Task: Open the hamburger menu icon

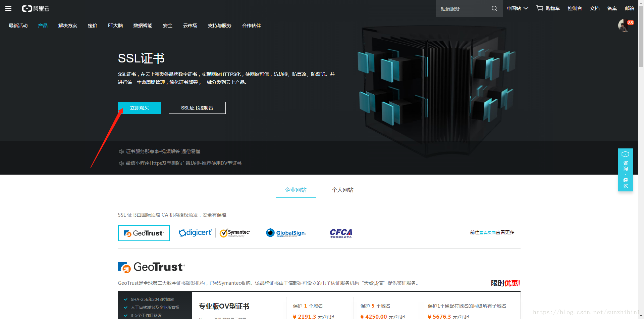Action: point(8,8)
